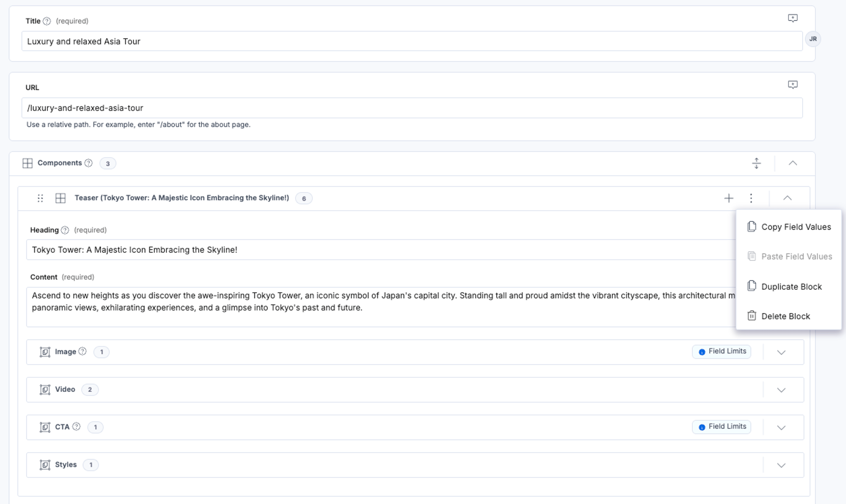This screenshot has width=846, height=504.
Task: Collapse the Components section
Action: (x=792, y=163)
